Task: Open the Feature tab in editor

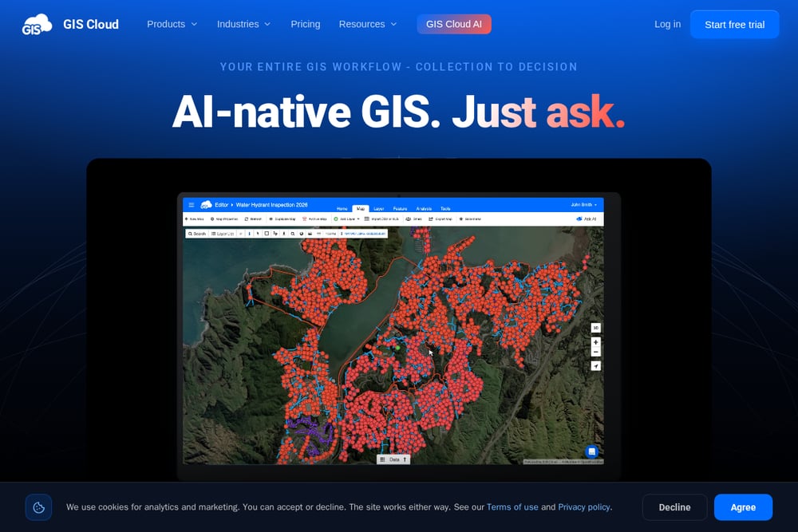Action: tap(400, 208)
